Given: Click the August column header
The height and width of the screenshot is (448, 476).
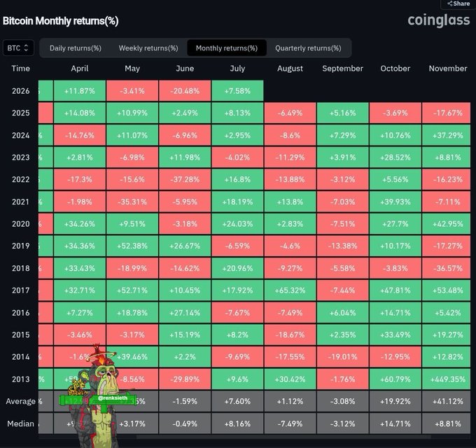Looking at the screenshot, I should click(290, 69).
